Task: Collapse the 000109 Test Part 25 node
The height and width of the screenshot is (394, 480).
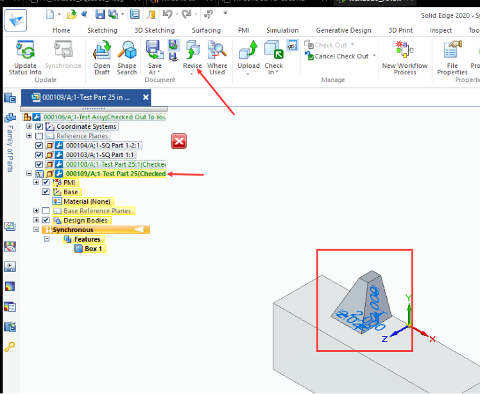Action: coord(29,173)
